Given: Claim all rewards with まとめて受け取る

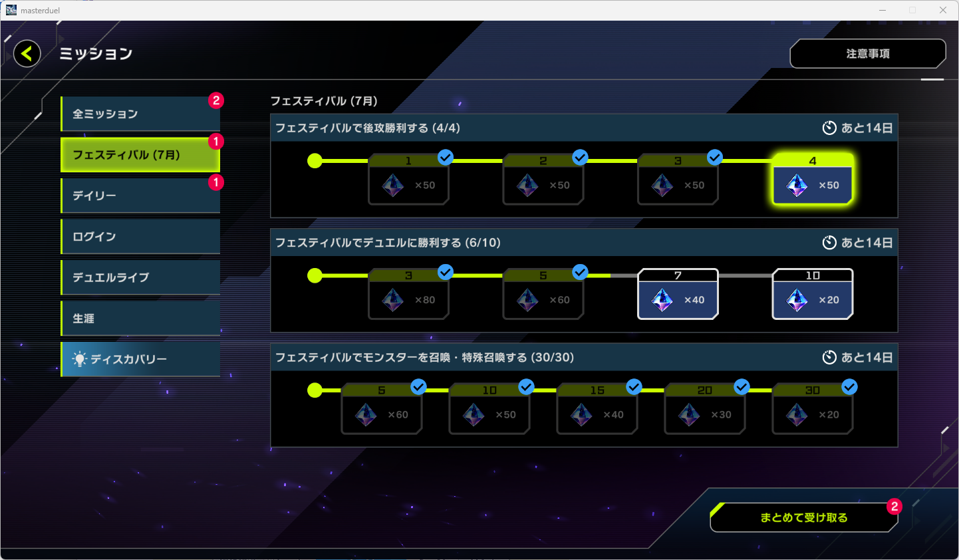Looking at the screenshot, I should pyautogui.click(x=804, y=517).
